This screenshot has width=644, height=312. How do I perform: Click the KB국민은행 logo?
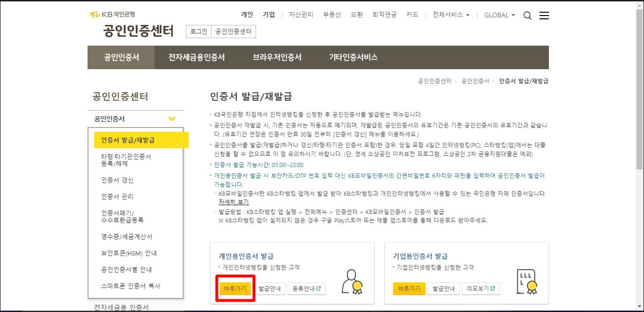pyautogui.click(x=112, y=15)
